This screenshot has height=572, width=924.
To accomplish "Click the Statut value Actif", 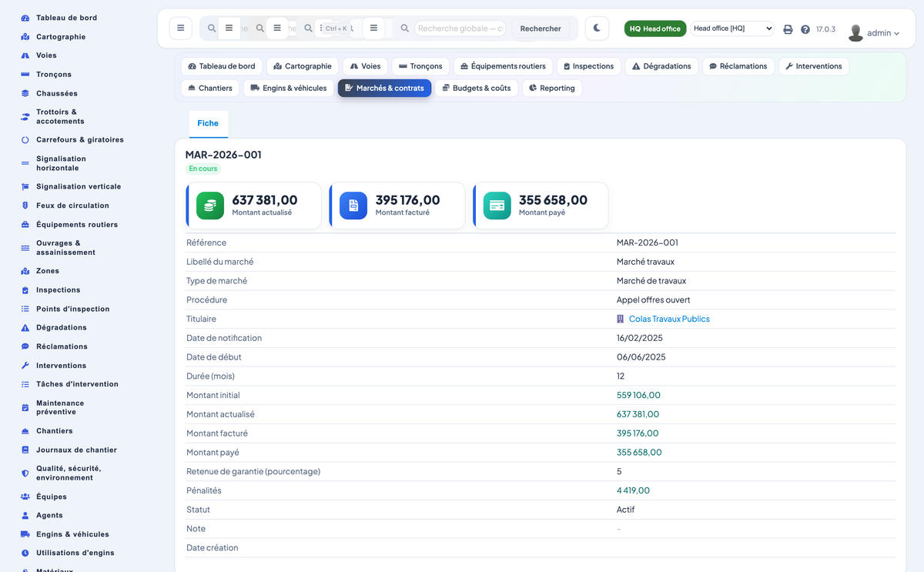I will [x=625, y=510].
